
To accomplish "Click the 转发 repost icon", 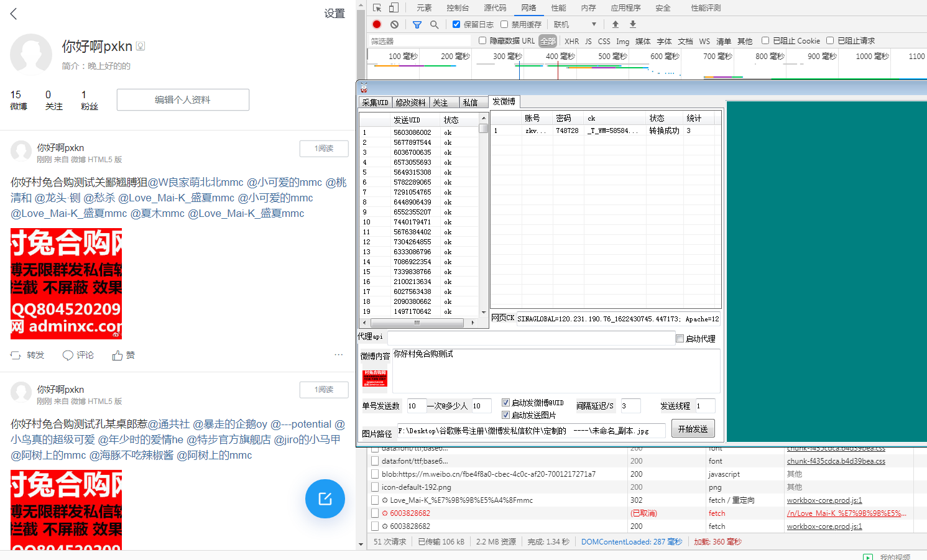I will pos(16,354).
